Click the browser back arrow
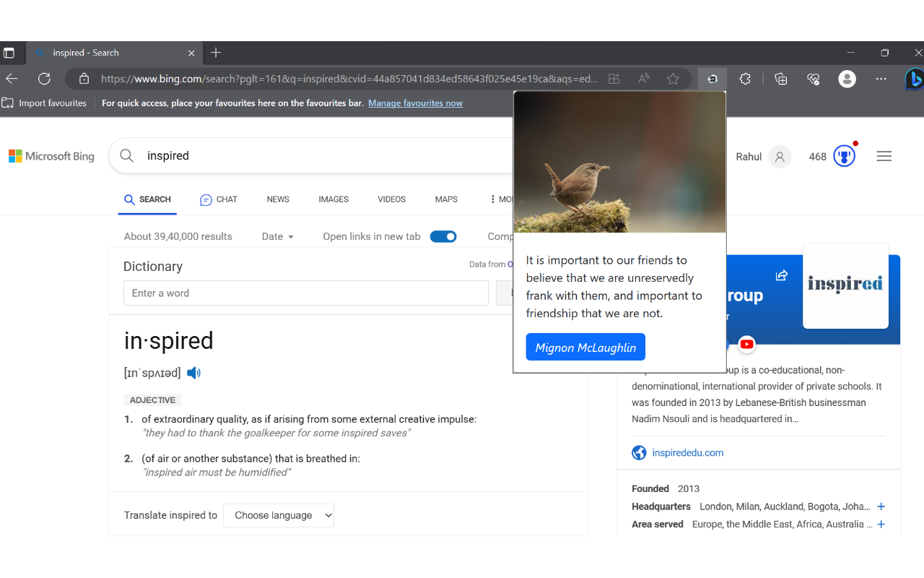This screenshot has width=924, height=578. click(x=12, y=79)
